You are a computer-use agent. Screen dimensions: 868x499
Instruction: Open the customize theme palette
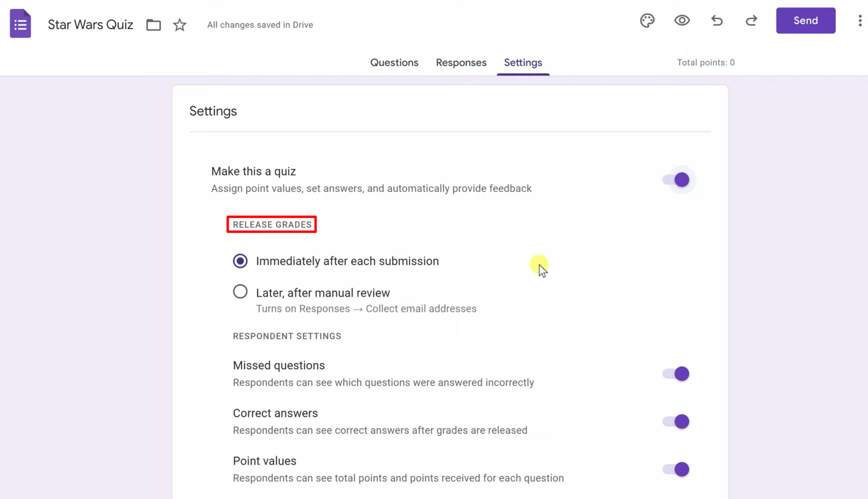[x=647, y=21]
